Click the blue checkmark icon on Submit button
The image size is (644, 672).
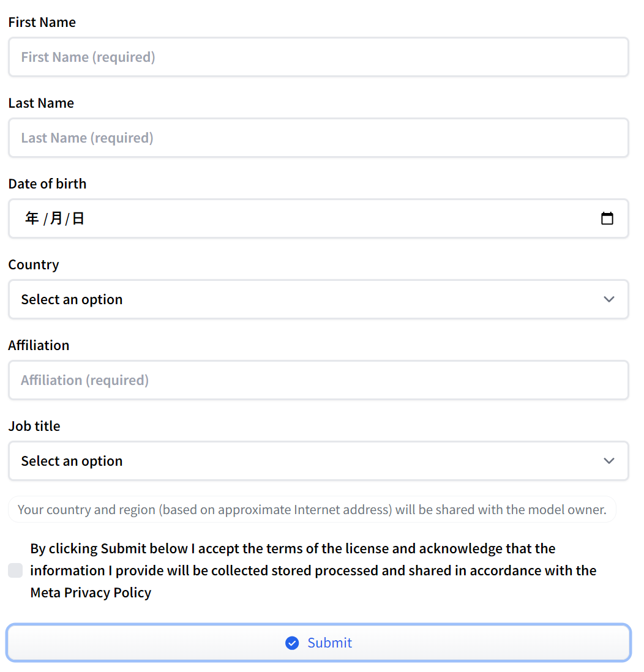[292, 643]
